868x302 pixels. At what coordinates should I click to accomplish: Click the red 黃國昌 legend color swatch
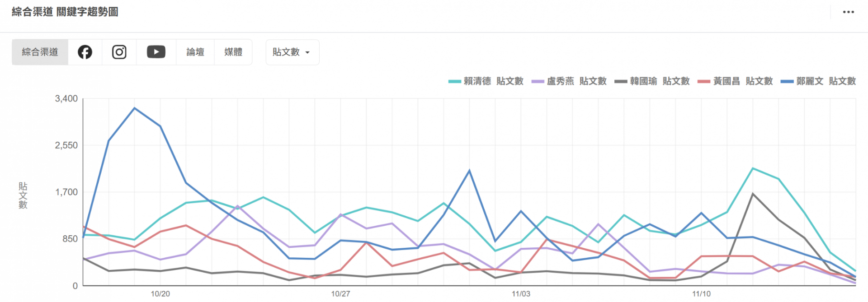pos(704,82)
